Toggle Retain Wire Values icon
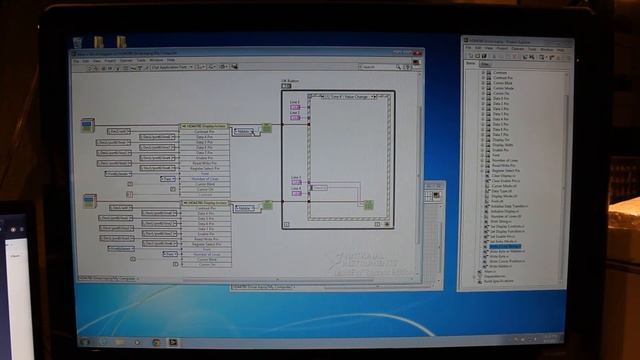This screenshot has width=640, height=360. [125, 69]
